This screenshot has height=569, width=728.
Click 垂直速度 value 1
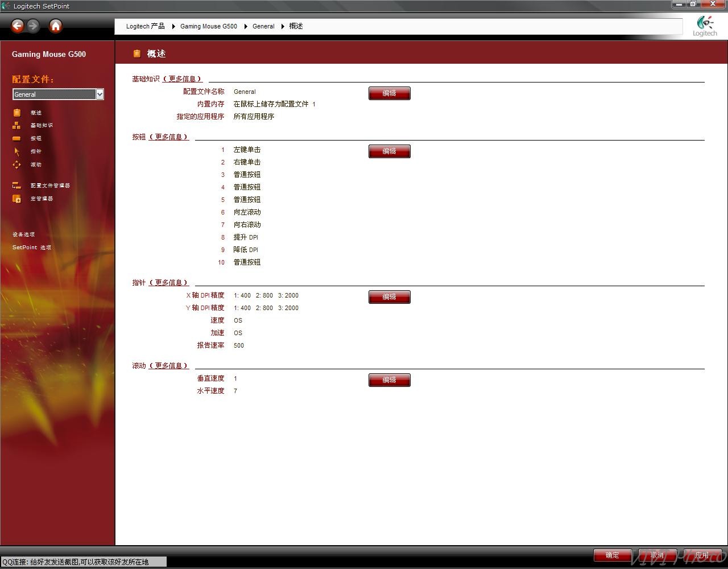[235, 378]
